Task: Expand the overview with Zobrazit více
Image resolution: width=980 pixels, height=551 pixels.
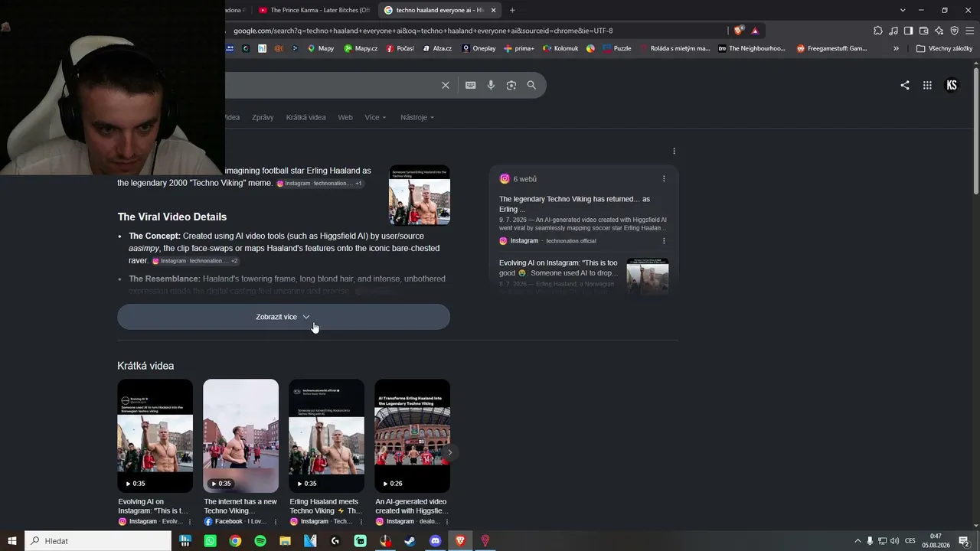Action: [x=283, y=317]
